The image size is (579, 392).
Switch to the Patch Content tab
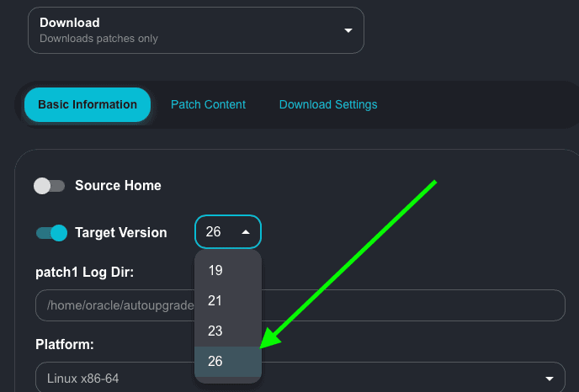click(208, 105)
